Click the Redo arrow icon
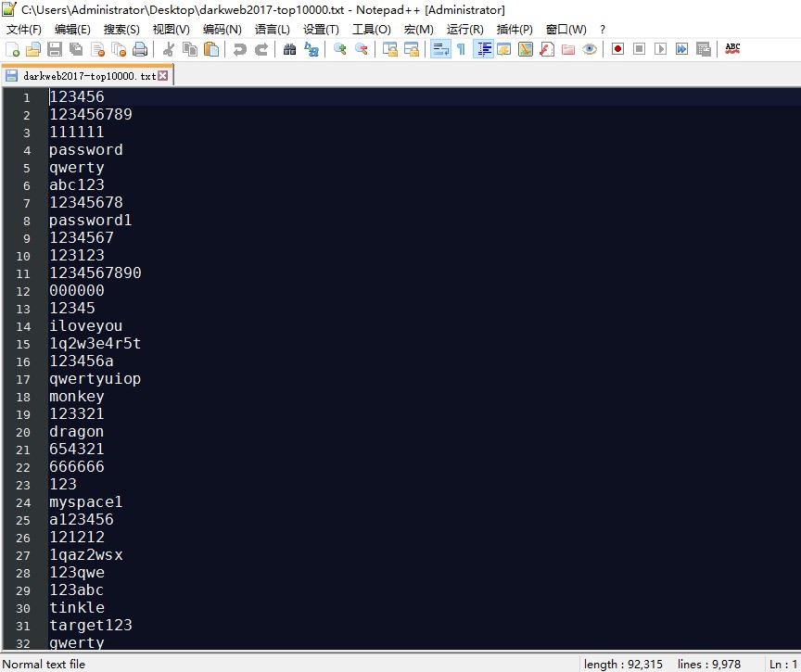This screenshot has height=672, width=801. pos(261,49)
